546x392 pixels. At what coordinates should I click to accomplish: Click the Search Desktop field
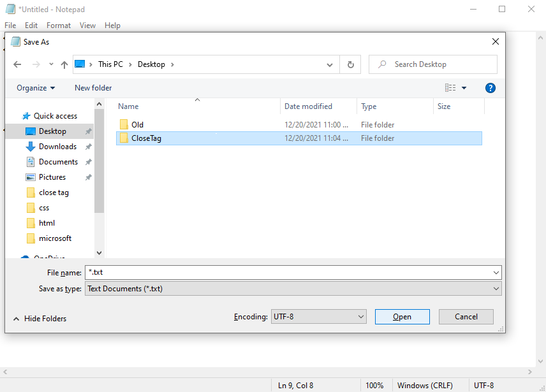point(433,64)
